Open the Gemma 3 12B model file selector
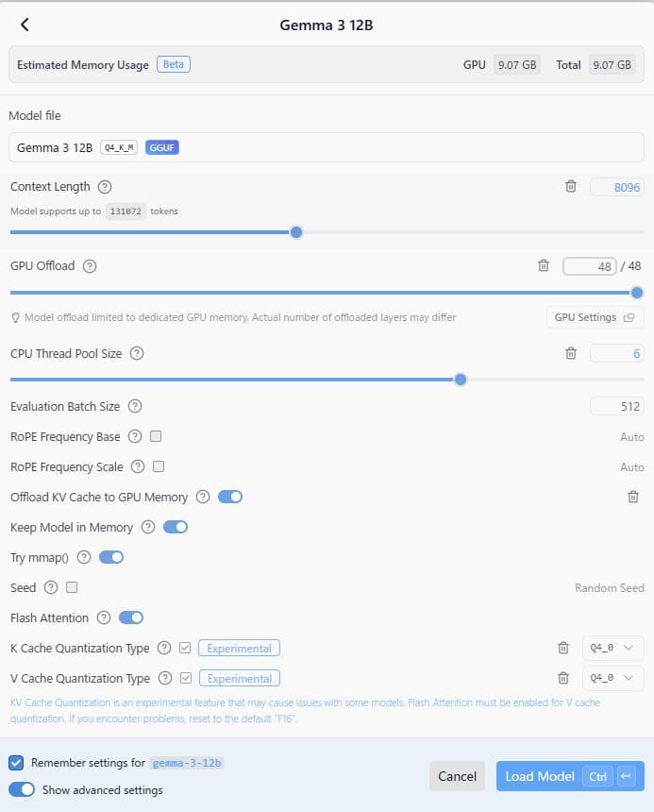654x812 pixels. click(x=327, y=147)
